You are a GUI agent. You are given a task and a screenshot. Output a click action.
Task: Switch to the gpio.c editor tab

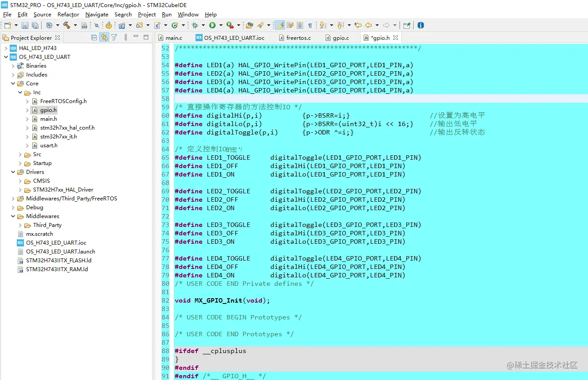coord(337,38)
